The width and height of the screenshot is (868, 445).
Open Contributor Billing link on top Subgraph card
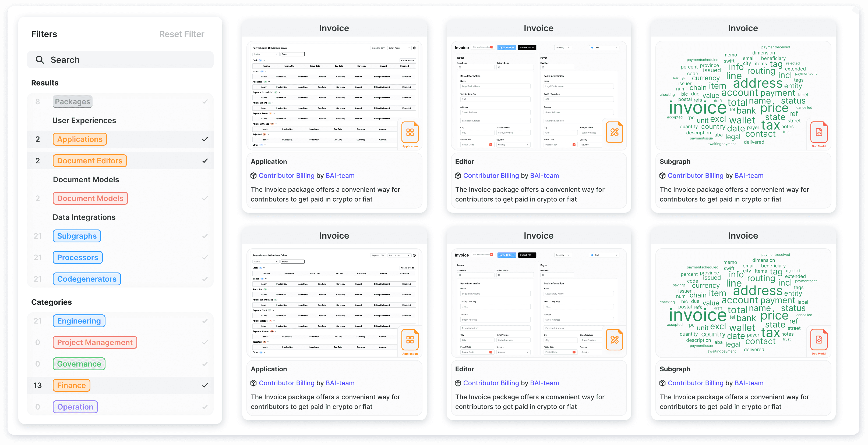(695, 176)
